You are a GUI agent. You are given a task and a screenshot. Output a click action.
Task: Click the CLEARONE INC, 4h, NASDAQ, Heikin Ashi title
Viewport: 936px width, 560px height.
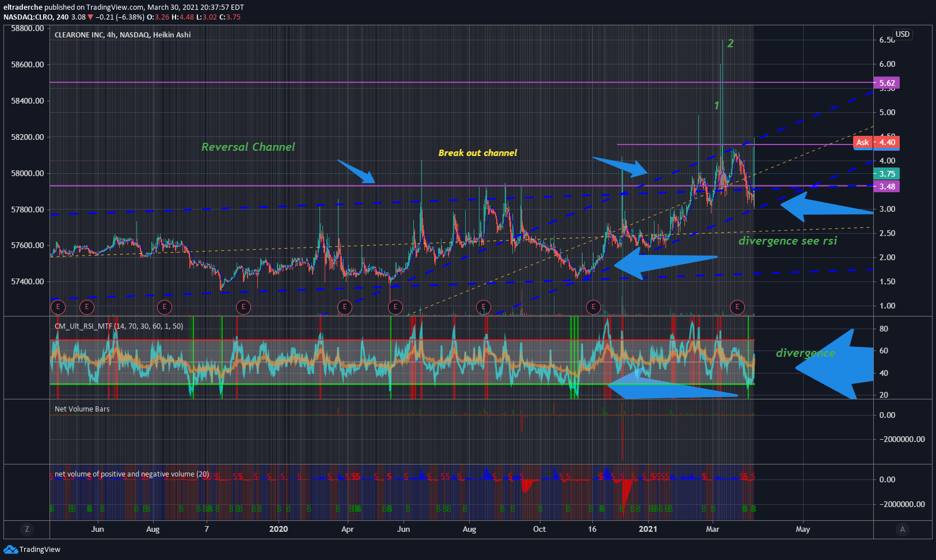pyautogui.click(x=123, y=35)
